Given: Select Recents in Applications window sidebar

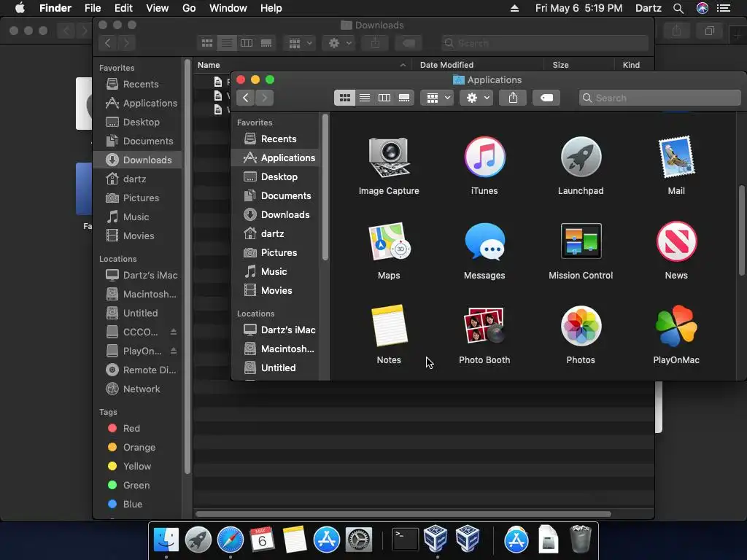Looking at the screenshot, I should click(x=276, y=139).
